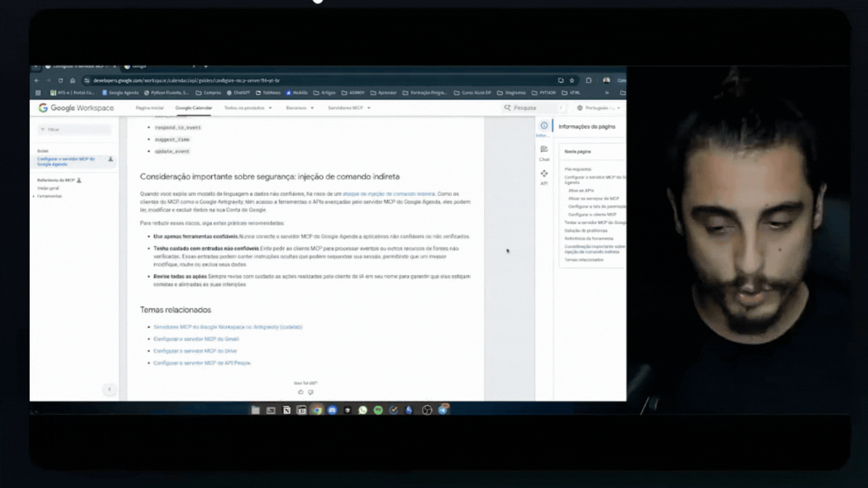Open OBS Studio from the taskbar
This screenshot has width=868, height=488.
pyautogui.click(x=427, y=410)
